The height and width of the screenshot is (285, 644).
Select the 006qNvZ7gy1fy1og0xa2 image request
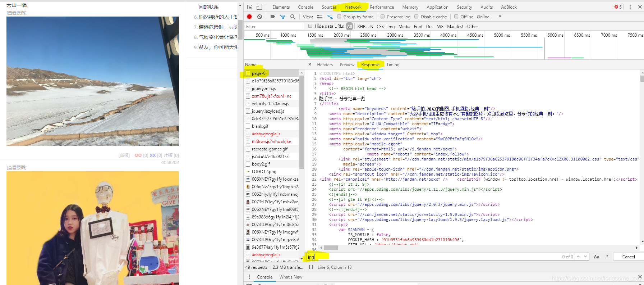271,187
